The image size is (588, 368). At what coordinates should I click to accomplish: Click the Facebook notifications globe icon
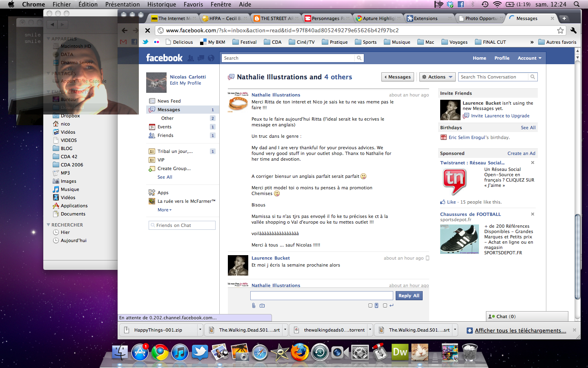coord(211,58)
